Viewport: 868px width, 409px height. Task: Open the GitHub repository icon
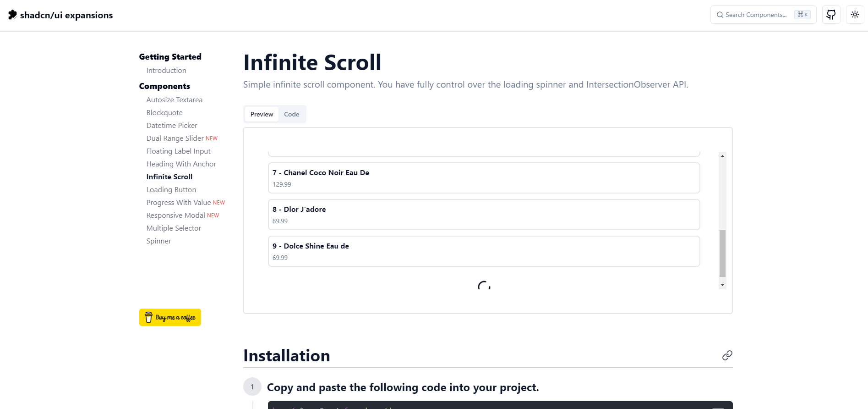[831, 15]
